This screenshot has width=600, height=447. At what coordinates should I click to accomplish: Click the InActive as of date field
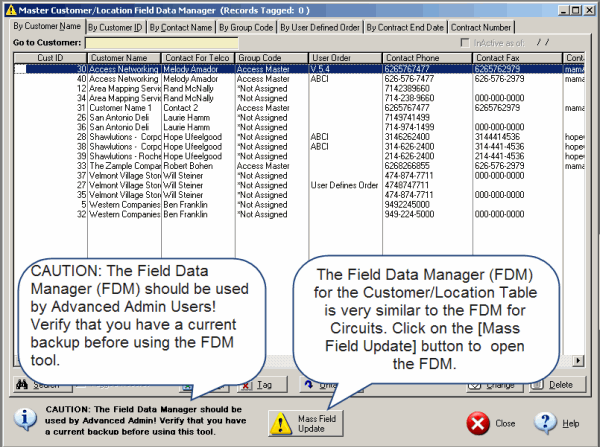[544, 42]
